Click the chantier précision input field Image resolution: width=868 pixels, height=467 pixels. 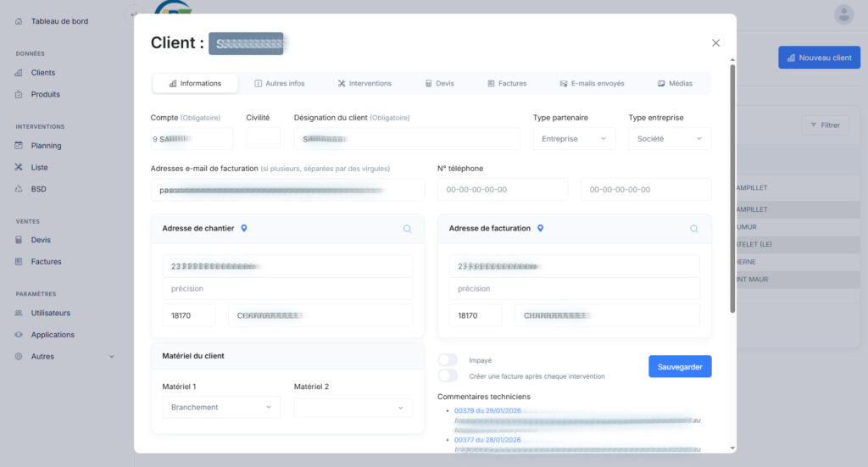point(287,289)
